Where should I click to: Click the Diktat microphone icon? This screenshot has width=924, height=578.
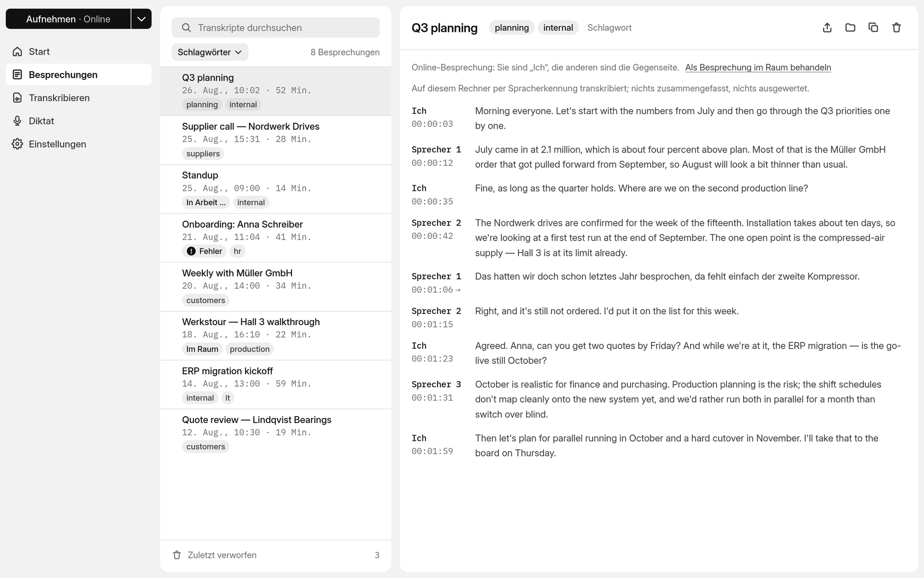point(17,121)
